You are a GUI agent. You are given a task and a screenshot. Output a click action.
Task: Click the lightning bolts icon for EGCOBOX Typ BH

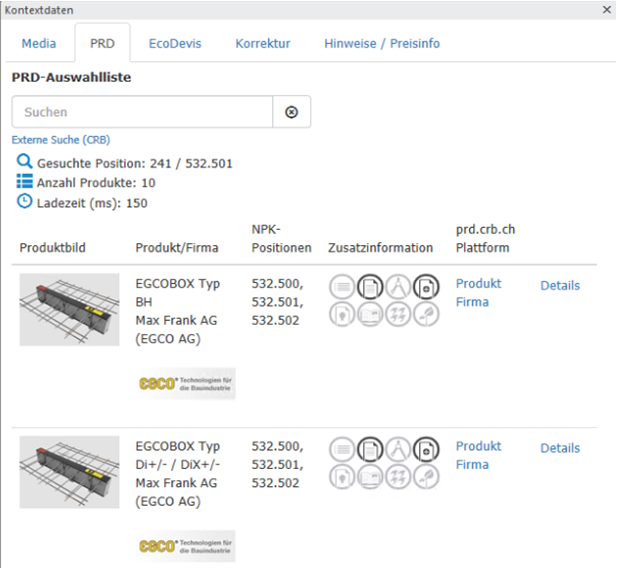point(398,314)
